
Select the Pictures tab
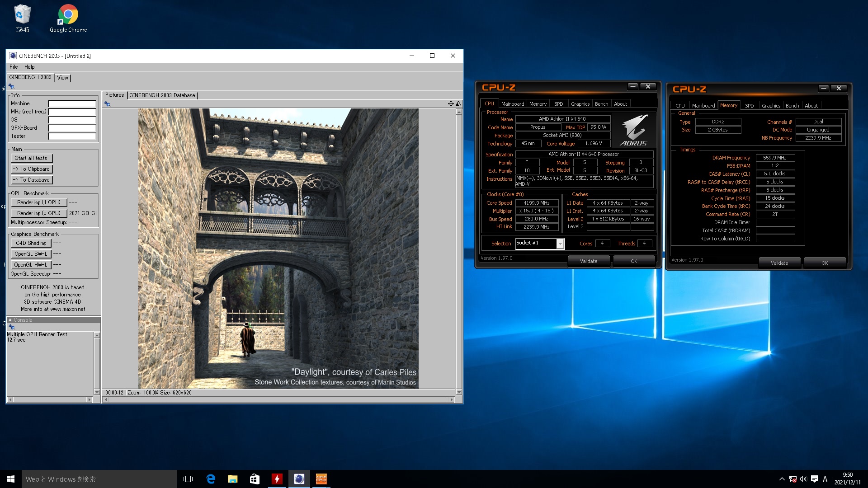[114, 95]
